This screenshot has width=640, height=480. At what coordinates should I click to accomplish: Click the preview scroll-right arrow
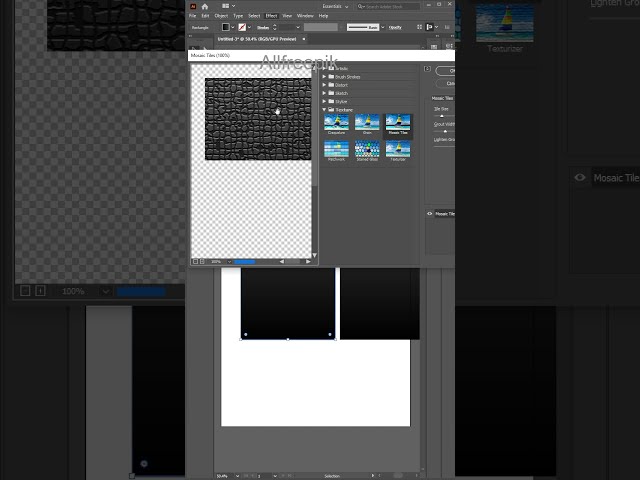coord(308,262)
